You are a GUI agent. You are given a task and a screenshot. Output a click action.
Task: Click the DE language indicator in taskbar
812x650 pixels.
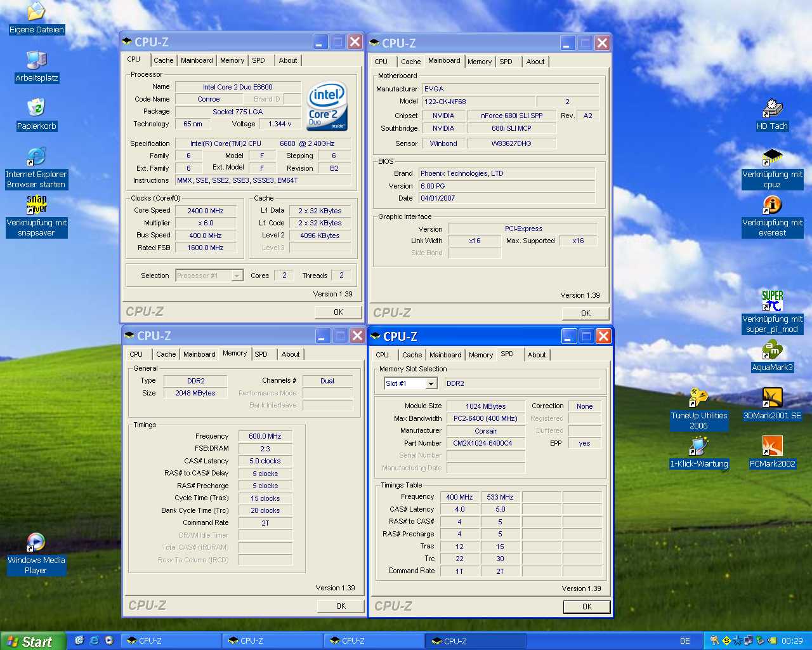(x=685, y=641)
